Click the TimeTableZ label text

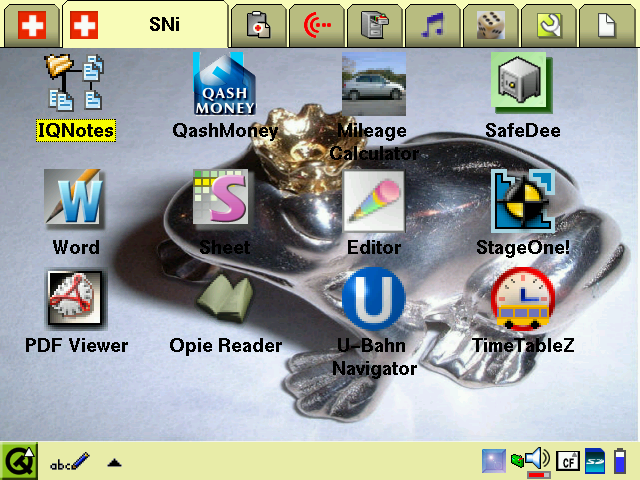pos(523,345)
